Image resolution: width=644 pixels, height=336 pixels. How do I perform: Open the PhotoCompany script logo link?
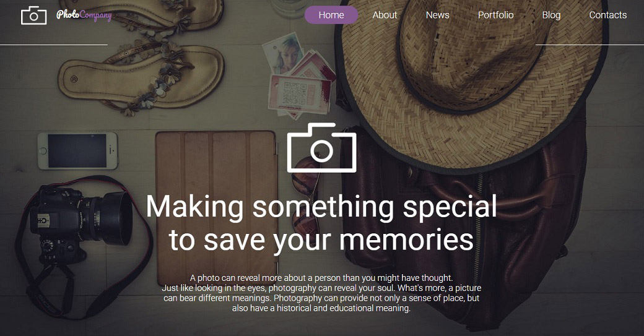(84, 15)
